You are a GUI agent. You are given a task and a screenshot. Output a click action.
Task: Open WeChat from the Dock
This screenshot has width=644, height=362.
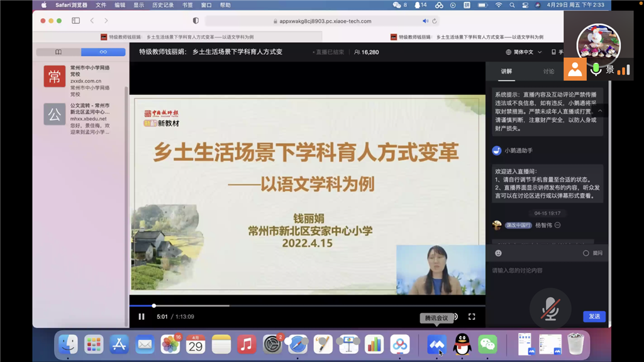tap(487, 344)
